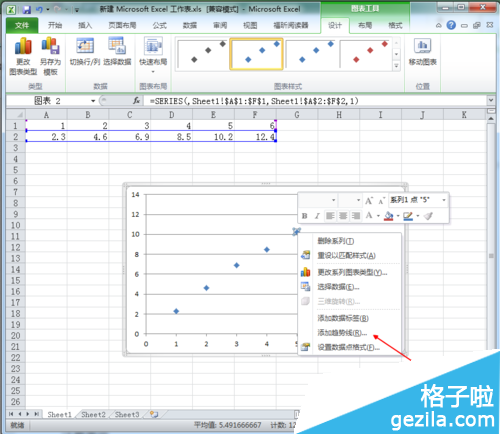Screen dimensions: 500x434
Task: Click the Excel Help question mark icon
Action: tap(451, 25)
